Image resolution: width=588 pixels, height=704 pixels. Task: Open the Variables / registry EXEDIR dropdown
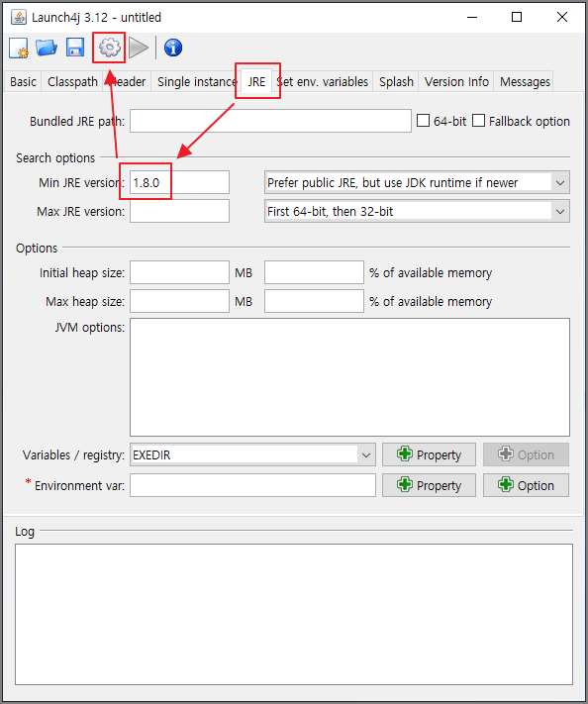point(252,454)
